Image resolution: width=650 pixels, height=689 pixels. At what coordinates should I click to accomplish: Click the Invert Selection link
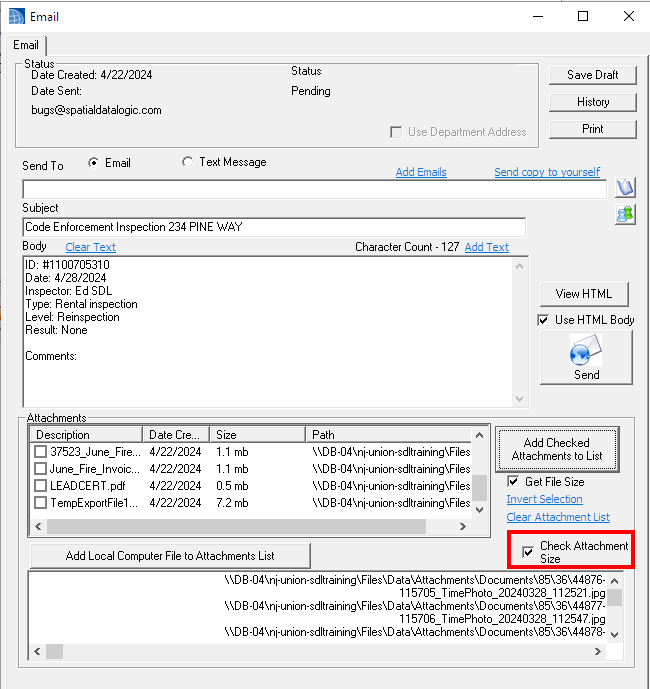(544, 499)
